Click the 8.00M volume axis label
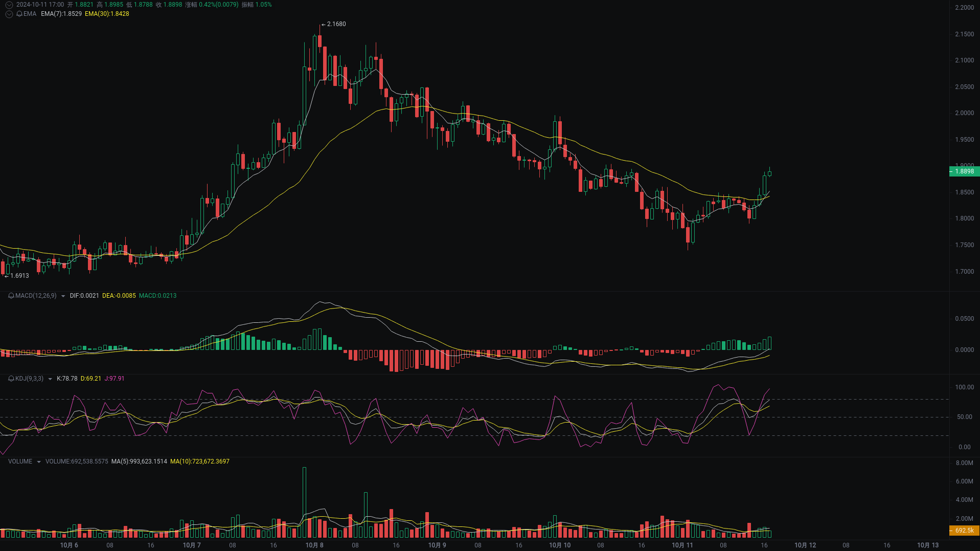 tap(965, 463)
